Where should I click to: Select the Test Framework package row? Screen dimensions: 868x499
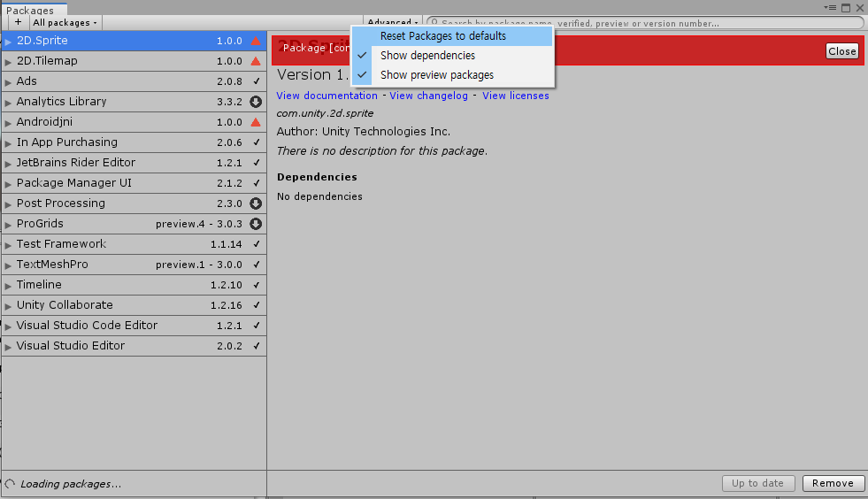[x=134, y=244]
